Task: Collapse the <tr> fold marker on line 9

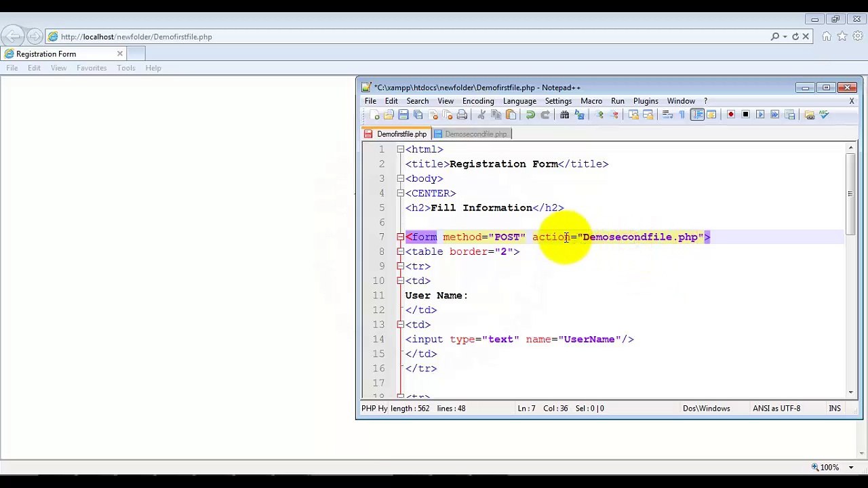Action: coord(400,266)
